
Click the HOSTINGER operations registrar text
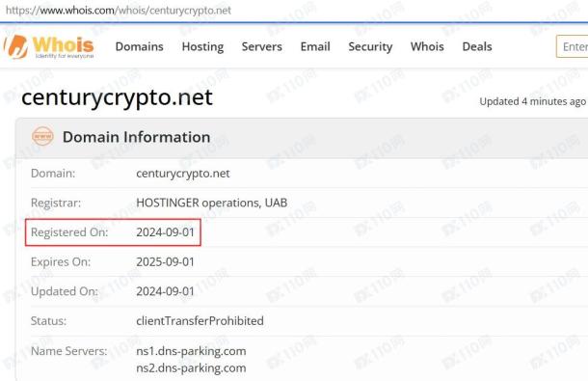211,203
